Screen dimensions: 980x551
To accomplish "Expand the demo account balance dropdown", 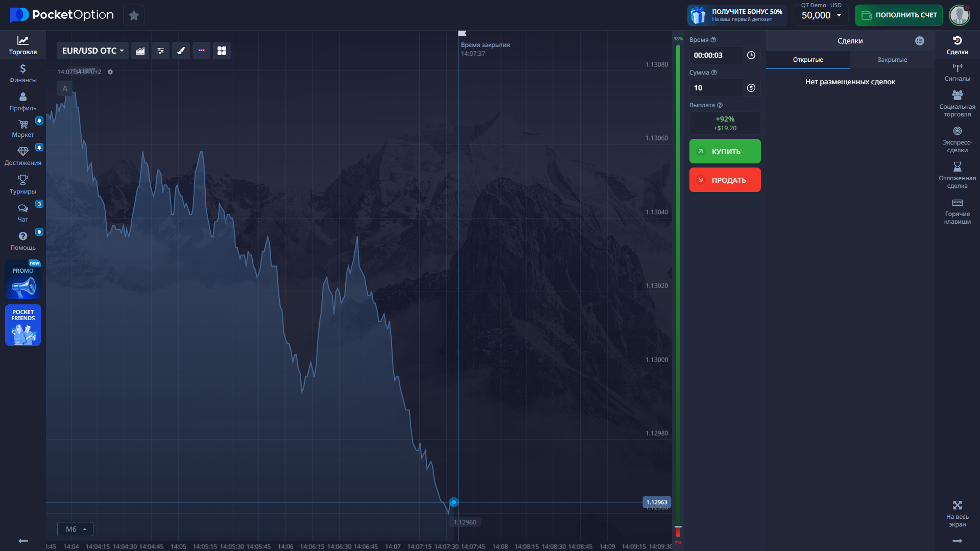I will (821, 15).
